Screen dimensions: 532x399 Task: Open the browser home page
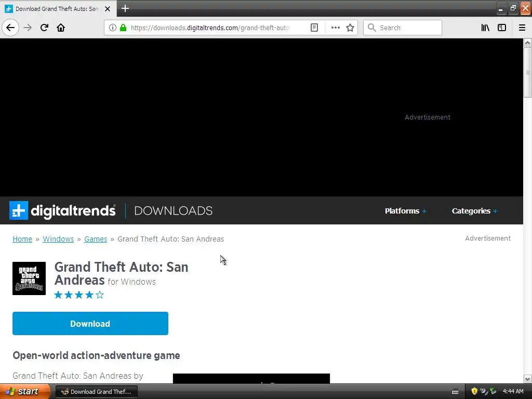coord(61,28)
